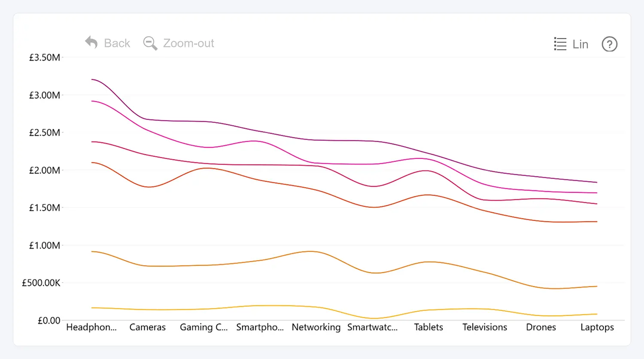The image size is (644, 359).
Task: Click the Gaming C... axis label
Action: (x=204, y=327)
